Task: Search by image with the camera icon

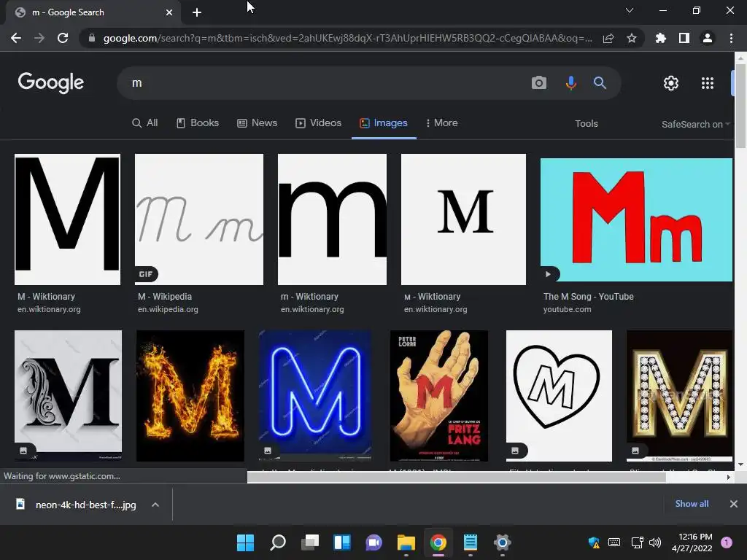Action: point(539,83)
